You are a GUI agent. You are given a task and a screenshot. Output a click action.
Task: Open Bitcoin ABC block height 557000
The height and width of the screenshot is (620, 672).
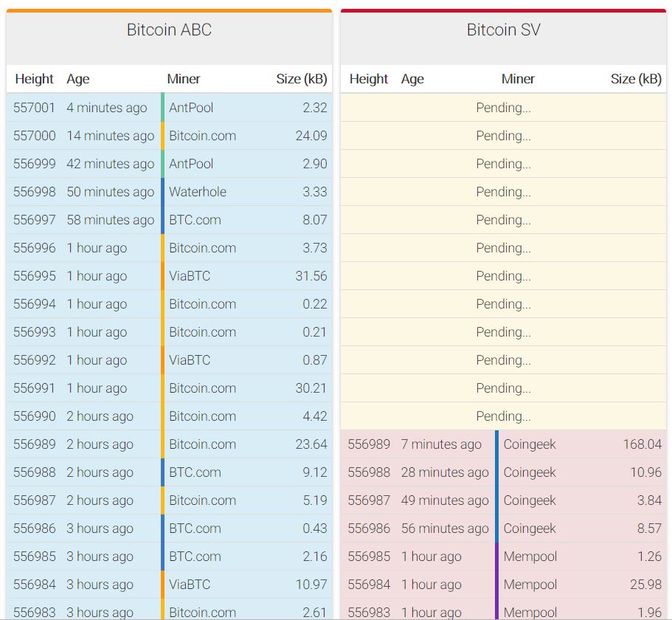tap(34, 136)
